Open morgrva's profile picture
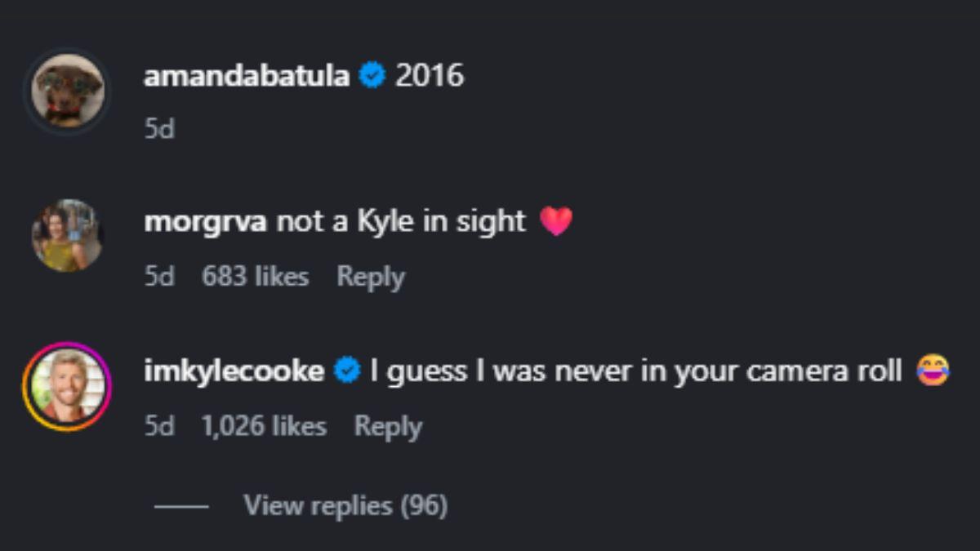 click(x=68, y=233)
